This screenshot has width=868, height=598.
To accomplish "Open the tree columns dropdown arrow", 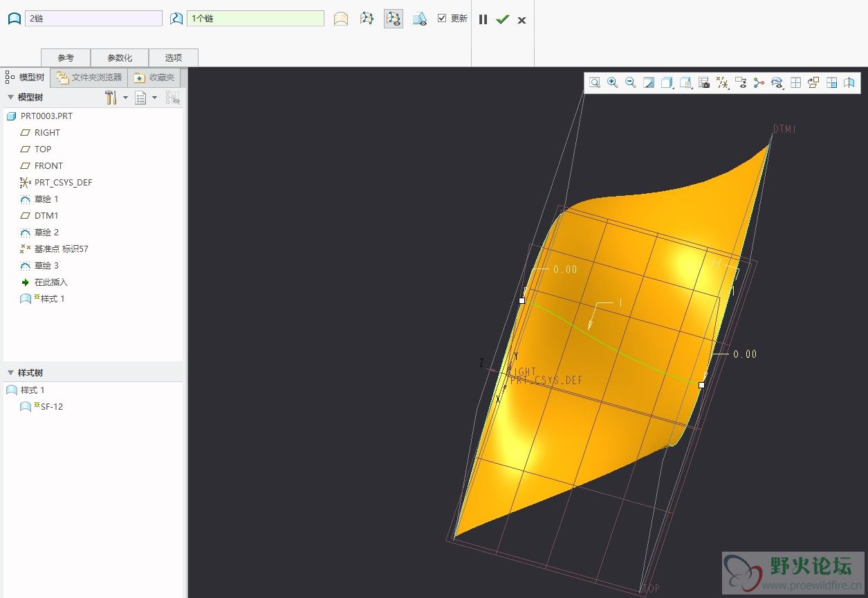I will pyautogui.click(x=155, y=98).
